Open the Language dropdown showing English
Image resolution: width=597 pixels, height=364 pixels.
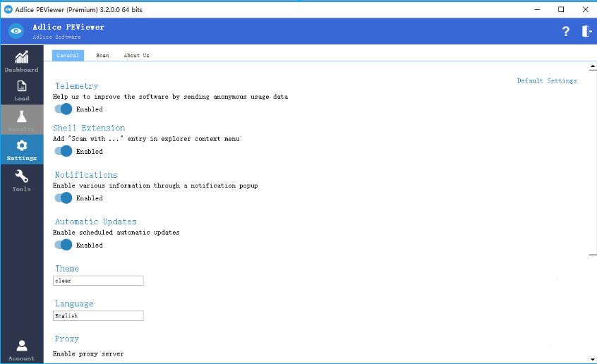pyautogui.click(x=98, y=315)
